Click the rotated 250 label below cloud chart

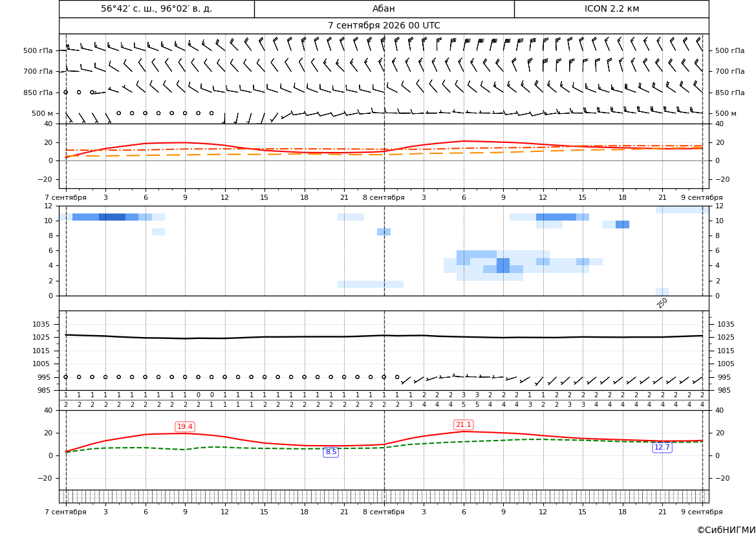662,303
